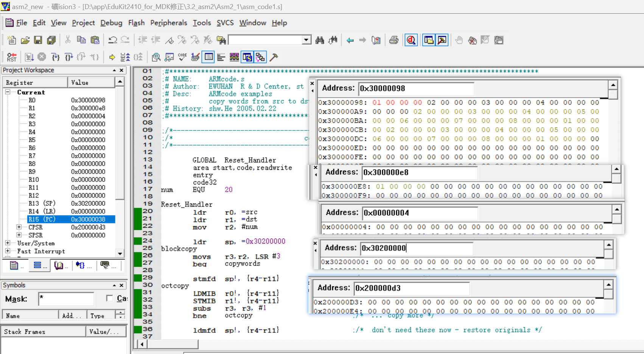Click the Undo arrow icon
The height and width of the screenshot is (354, 644).
(x=112, y=40)
